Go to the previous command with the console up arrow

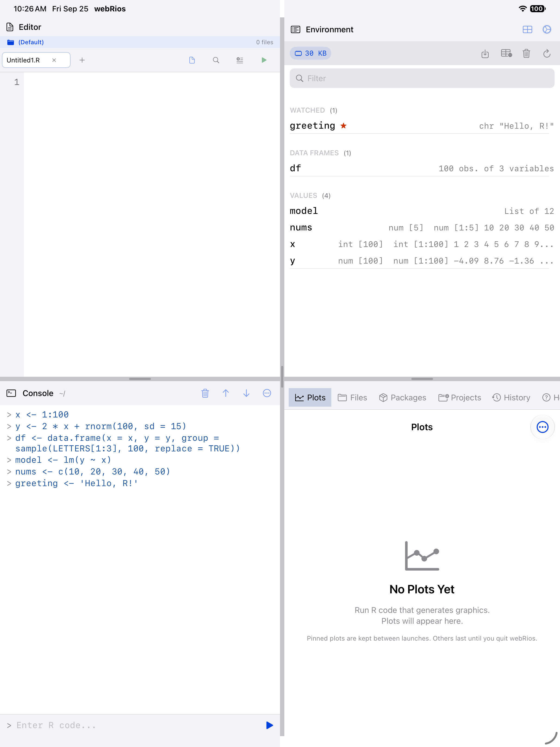tap(226, 393)
